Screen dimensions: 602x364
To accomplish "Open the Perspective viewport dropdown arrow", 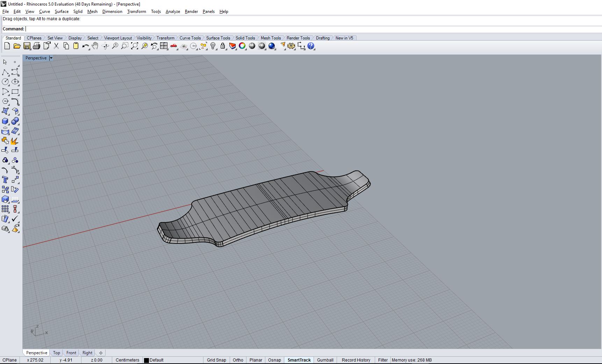I will pos(51,58).
